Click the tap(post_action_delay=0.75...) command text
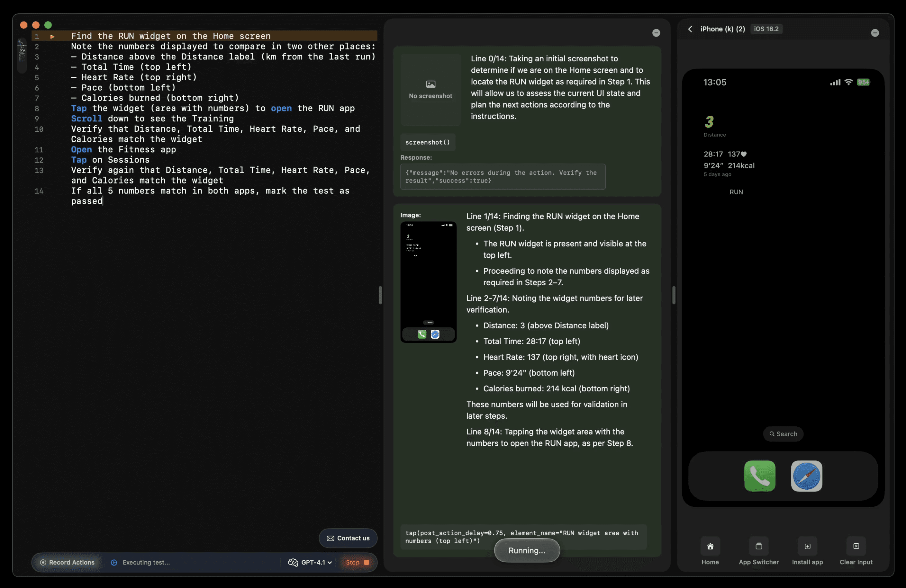This screenshot has width=906, height=588. click(521, 537)
